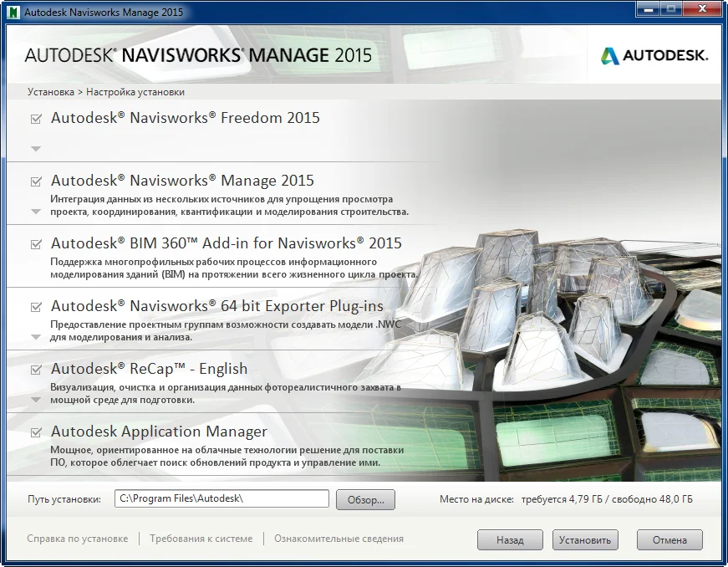Expand the Navisworks Manage 2015 options arrow
Screen dimensions: 728x567
click(36, 212)
